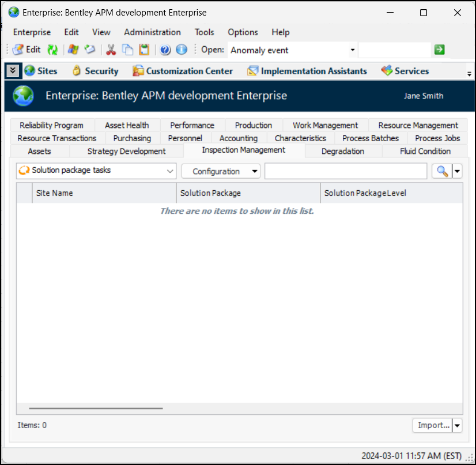Click the double-chevron collapse icon beside Sites
Viewport: 476px width, 465px height.
13,71
